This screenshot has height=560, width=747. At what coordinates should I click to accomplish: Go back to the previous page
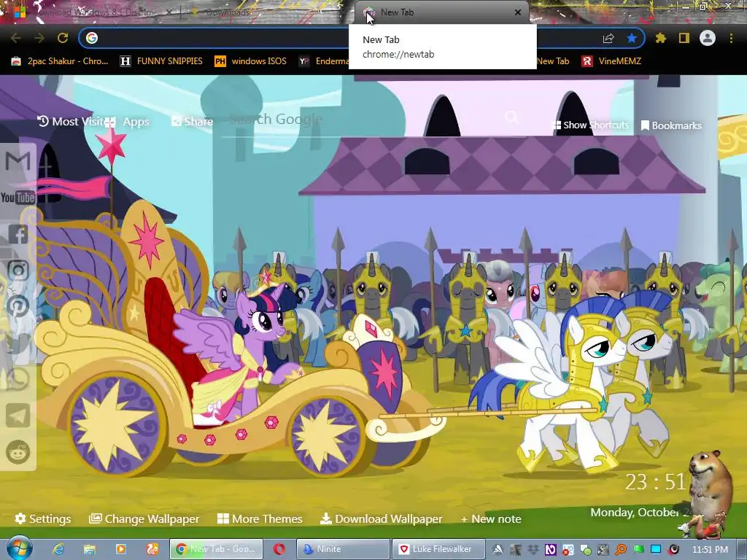16,38
